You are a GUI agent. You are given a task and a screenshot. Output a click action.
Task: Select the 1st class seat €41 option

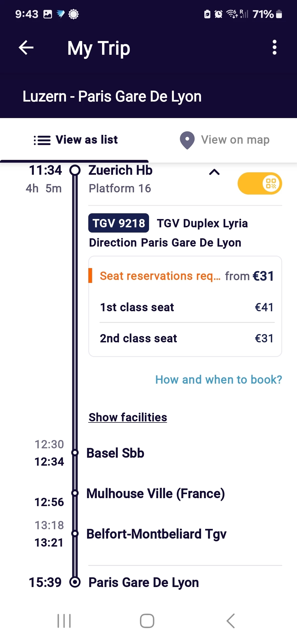coord(186,307)
